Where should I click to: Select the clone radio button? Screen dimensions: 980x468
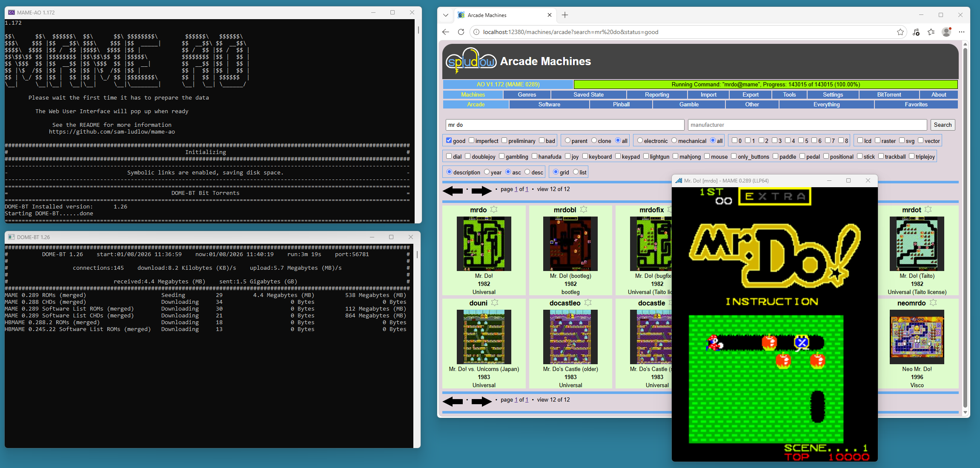click(x=594, y=140)
